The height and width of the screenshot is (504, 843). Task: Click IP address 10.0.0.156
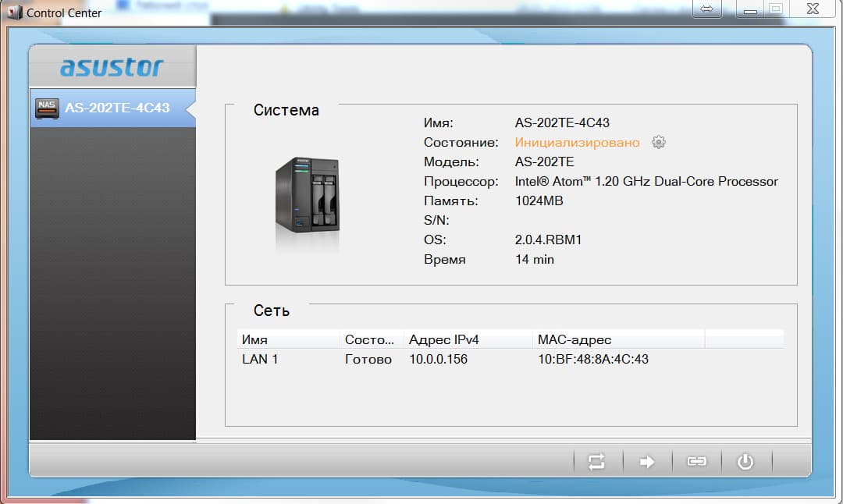tap(438, 360)
